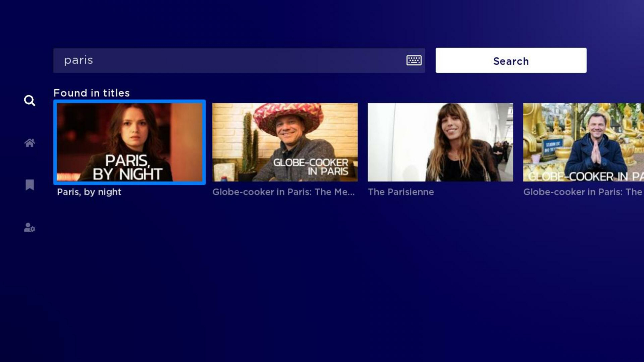This screenshot has height=362, width=644.
Task: Click the 'Paris, by night' title link
Action: click(89, 192)
